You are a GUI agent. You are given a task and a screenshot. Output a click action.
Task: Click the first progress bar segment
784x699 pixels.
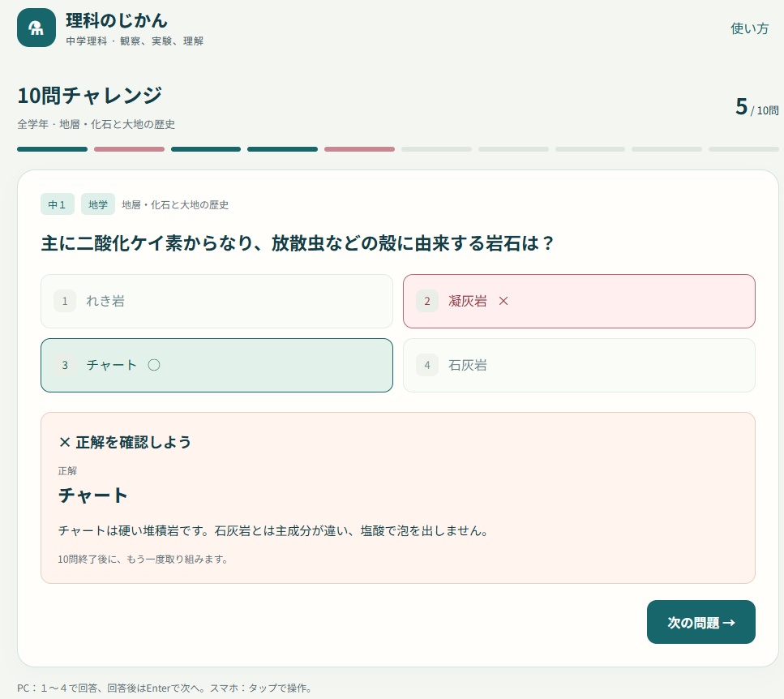52,149
